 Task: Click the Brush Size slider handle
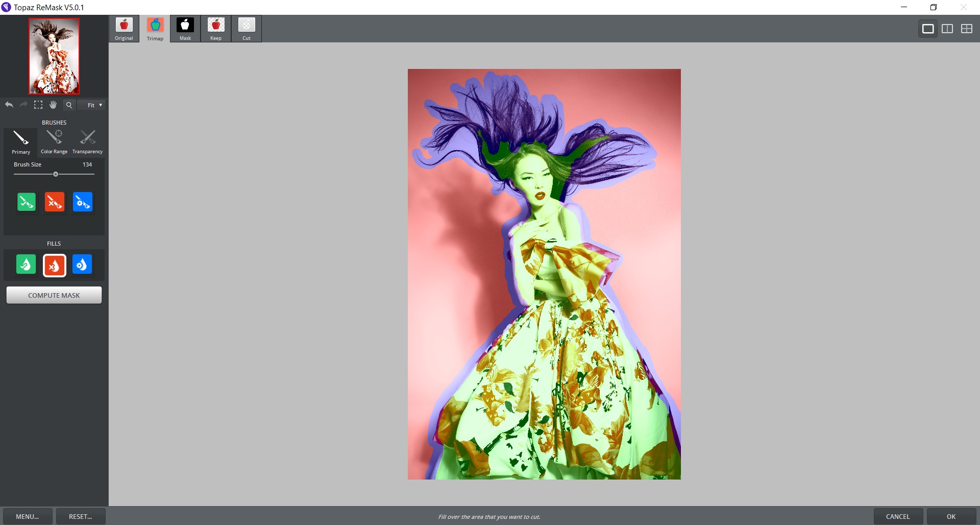click(x=55, y=174)
